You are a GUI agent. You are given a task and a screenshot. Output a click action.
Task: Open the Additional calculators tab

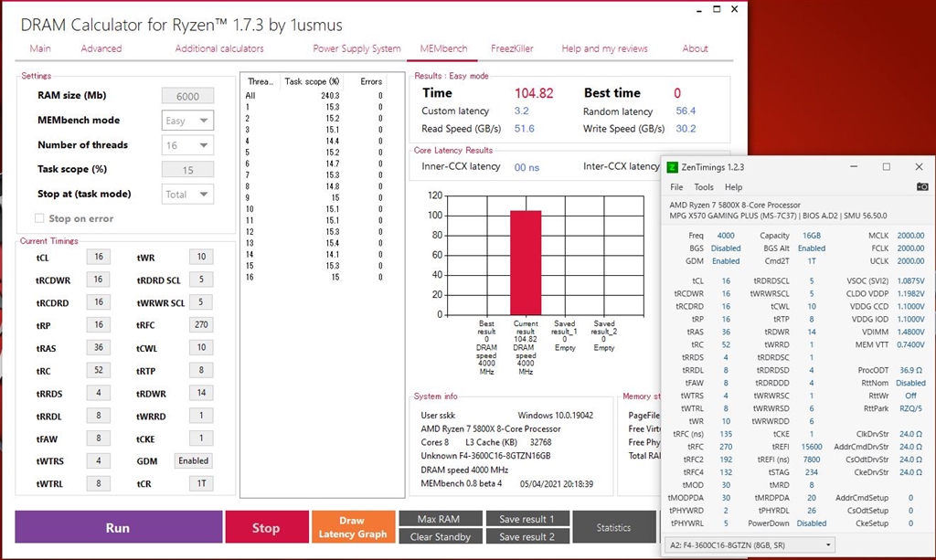tap(219, 48)
